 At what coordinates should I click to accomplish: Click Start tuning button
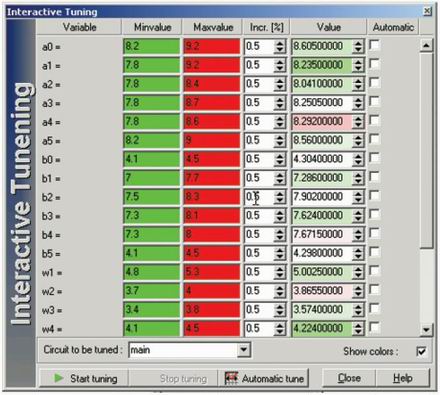[84, 378]
